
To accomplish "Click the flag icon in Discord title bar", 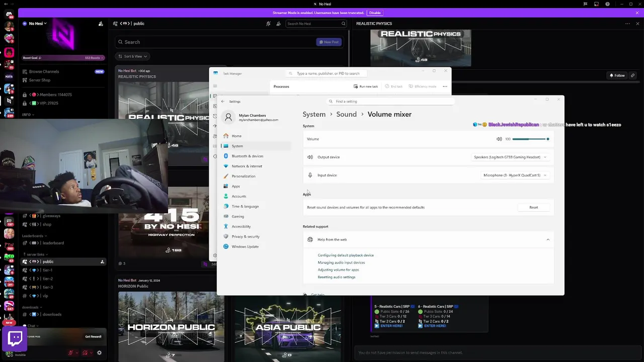I will 585,4.
